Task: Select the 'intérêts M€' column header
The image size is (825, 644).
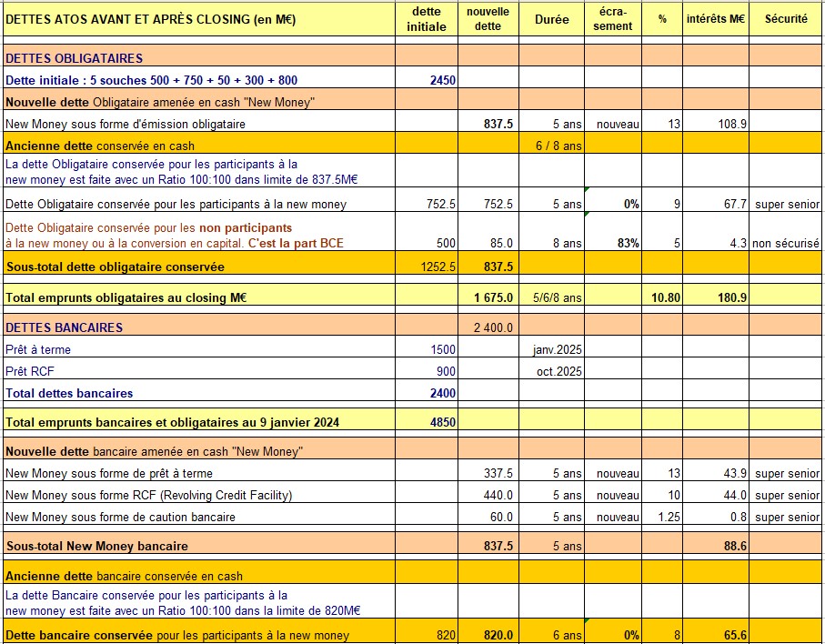Action: pos(716,19)
